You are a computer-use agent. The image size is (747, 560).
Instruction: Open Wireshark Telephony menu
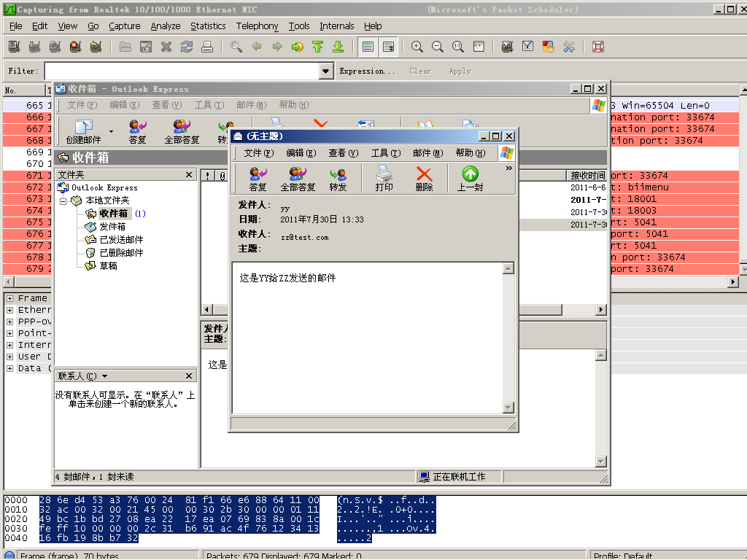pyautogui.click(x=258, y=26)
